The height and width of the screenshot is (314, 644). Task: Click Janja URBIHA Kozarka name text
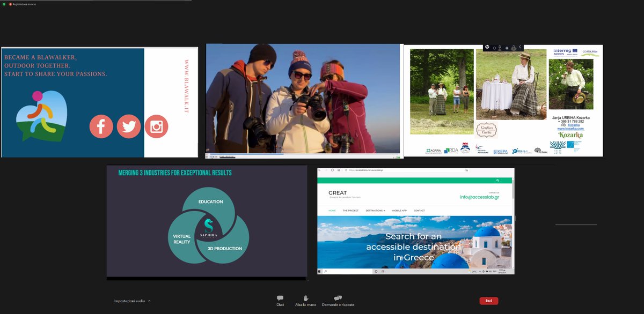(571, 117)
